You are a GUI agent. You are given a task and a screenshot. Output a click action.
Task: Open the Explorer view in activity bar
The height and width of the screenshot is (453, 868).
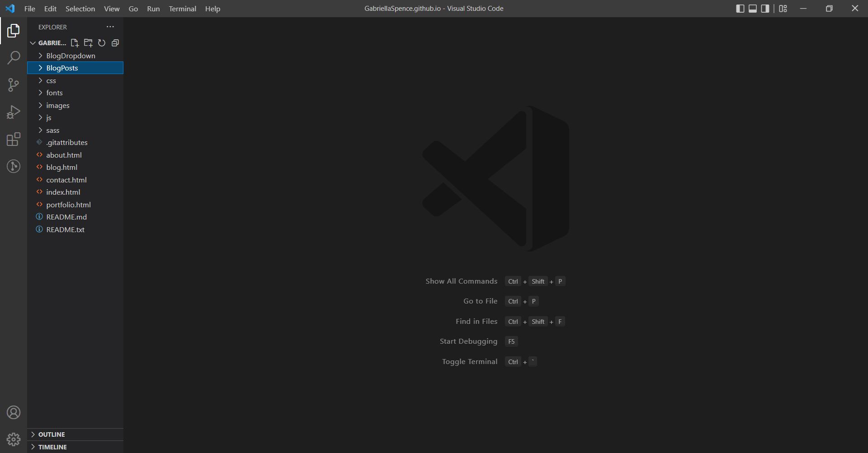click(14, 31)
